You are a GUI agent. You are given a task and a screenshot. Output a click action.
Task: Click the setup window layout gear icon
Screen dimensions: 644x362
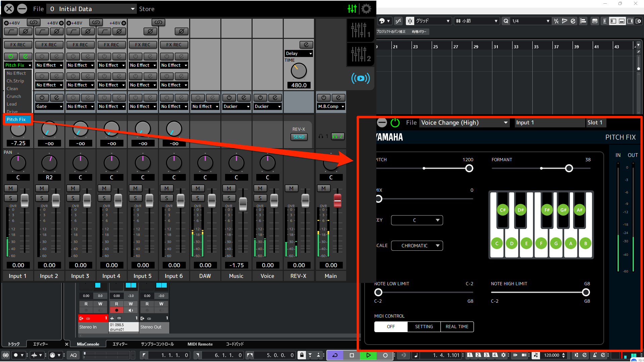(639, 21)
